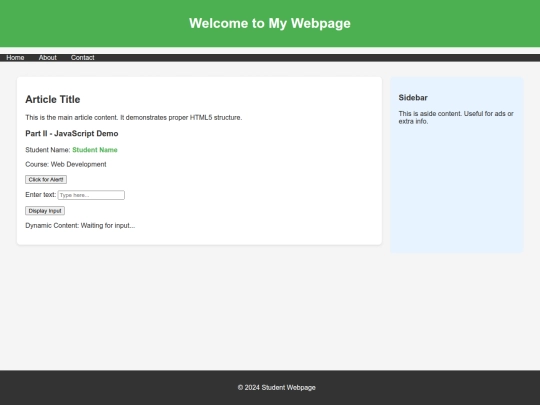Click the 'Click for Alert!' button
540x405 pixels.
tap(46, 179)
